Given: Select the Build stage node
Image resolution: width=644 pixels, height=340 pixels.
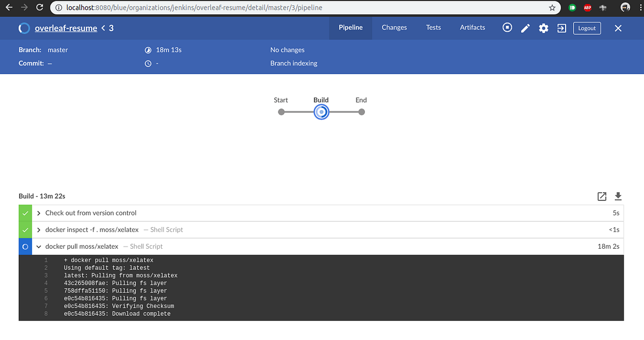Looking at the screenshot, I should pos(321,112).
